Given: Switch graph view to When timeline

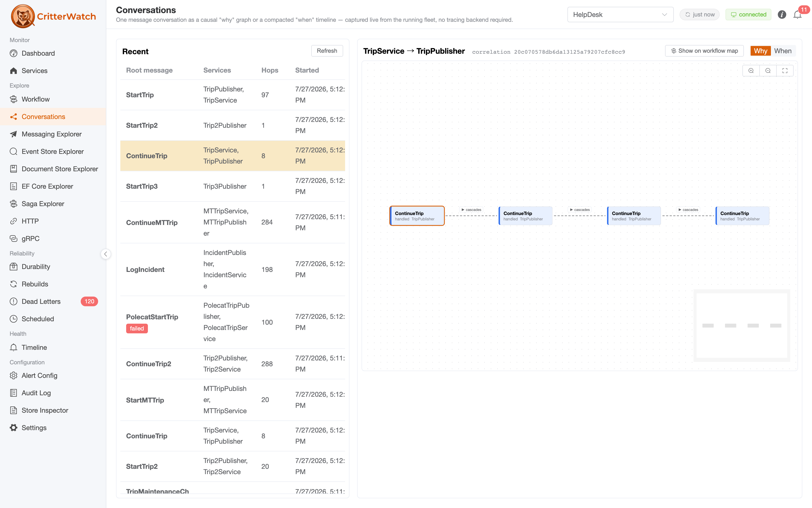Looking at the screenshot, I should (783, 51).
